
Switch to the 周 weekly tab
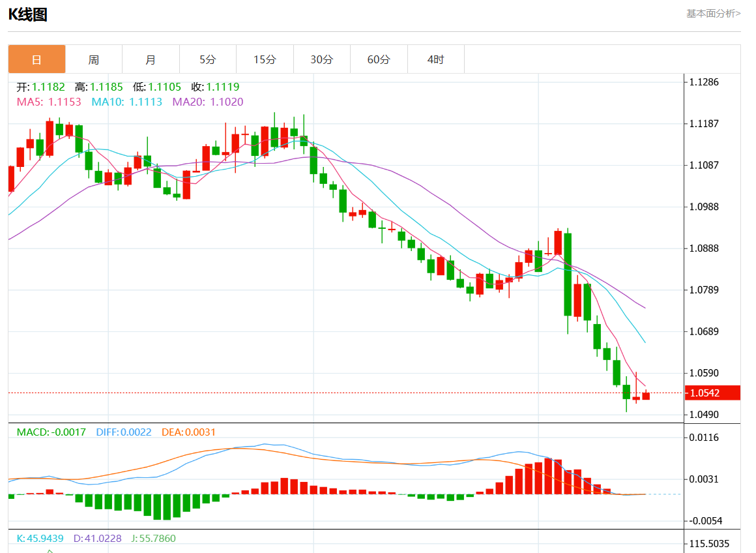tap(94, 59)
